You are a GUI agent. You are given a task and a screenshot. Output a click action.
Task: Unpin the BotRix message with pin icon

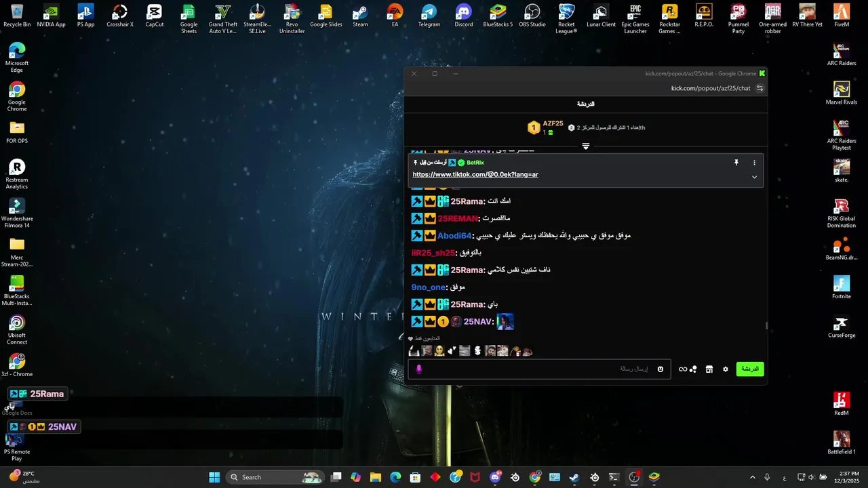point(736,163)
